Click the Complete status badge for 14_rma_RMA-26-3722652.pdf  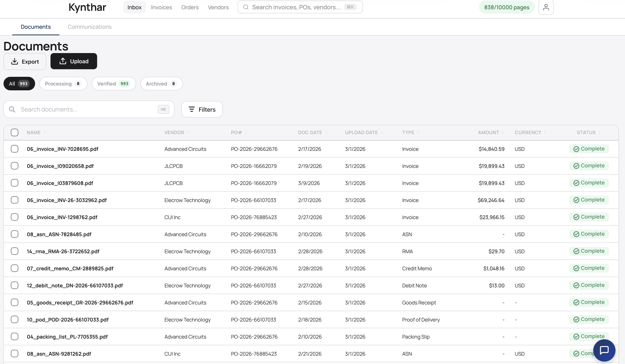pyautogui.click(x=589, y=251)
